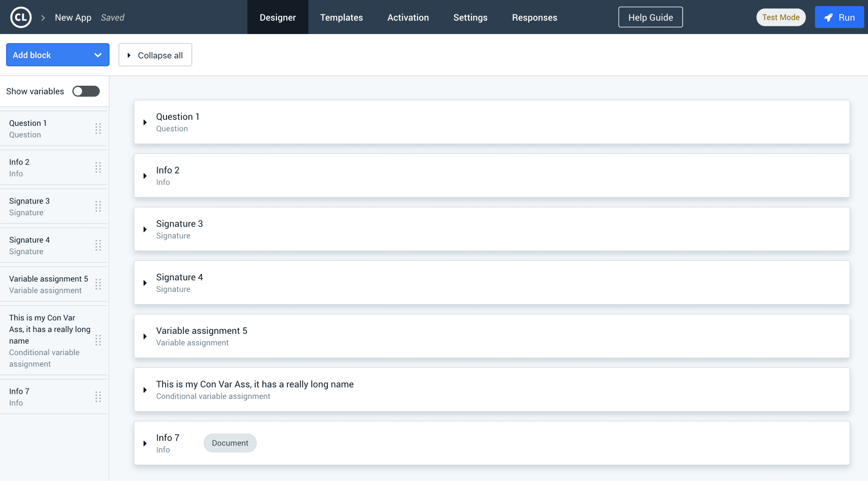The image size is (868, 481).
Task: Click the drag handle beside Question 1 in sidebar
Action: (x=98, y=128)
